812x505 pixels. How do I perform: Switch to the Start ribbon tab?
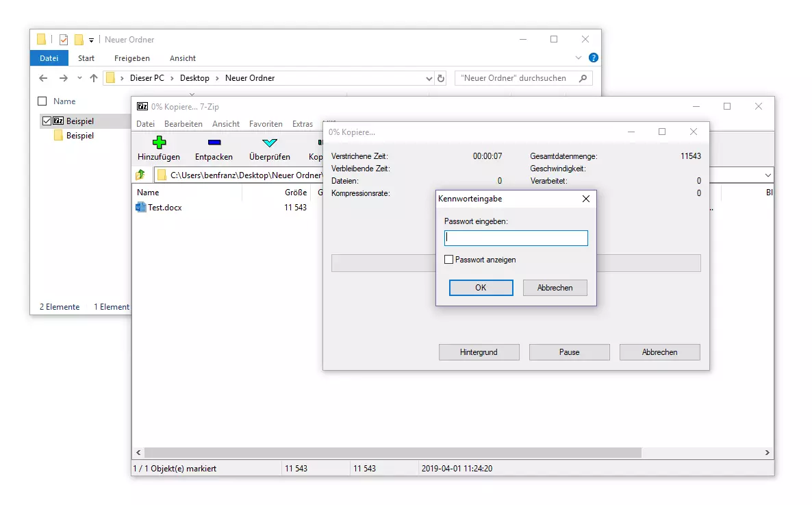tap(86, 58)
